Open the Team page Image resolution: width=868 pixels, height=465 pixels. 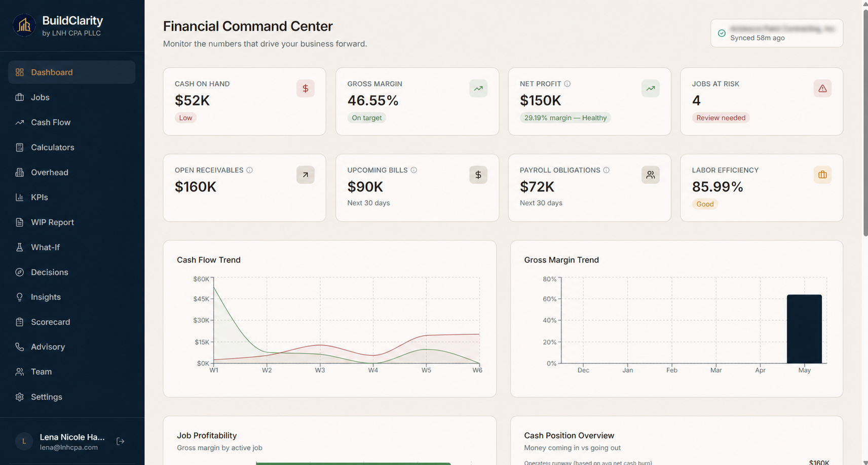pos(71,372)
